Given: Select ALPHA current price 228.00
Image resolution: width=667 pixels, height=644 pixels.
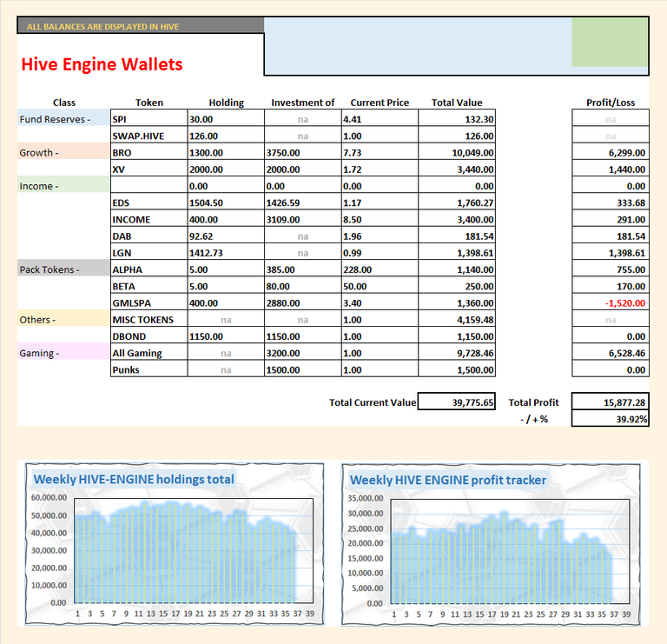Looking at the screenshot, I should pyautogui.click(x=380, y=269).
